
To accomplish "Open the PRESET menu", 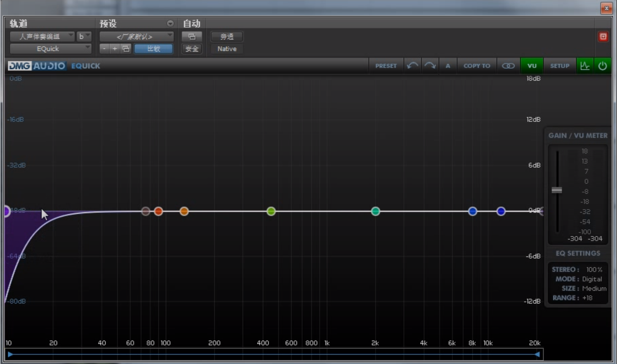I will click(386, 66).
